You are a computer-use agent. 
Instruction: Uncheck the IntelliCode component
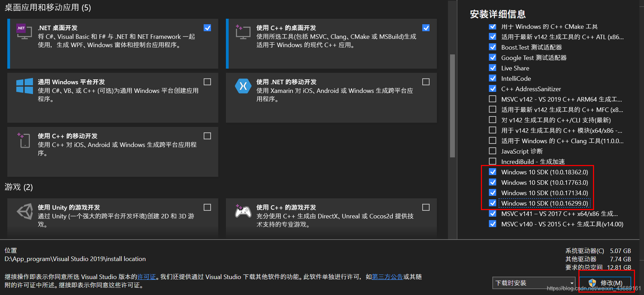coord(492,78)
